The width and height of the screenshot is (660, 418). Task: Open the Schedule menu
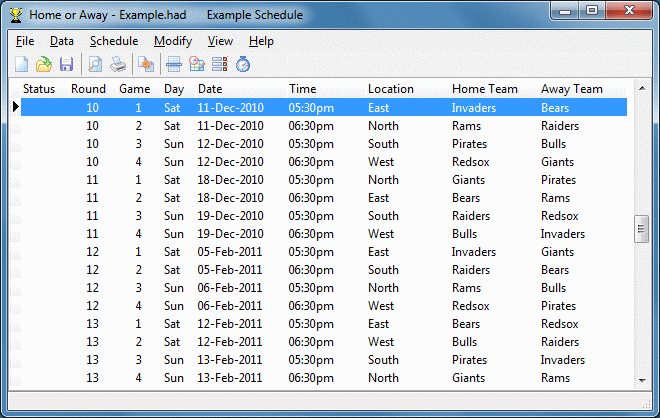114,41
